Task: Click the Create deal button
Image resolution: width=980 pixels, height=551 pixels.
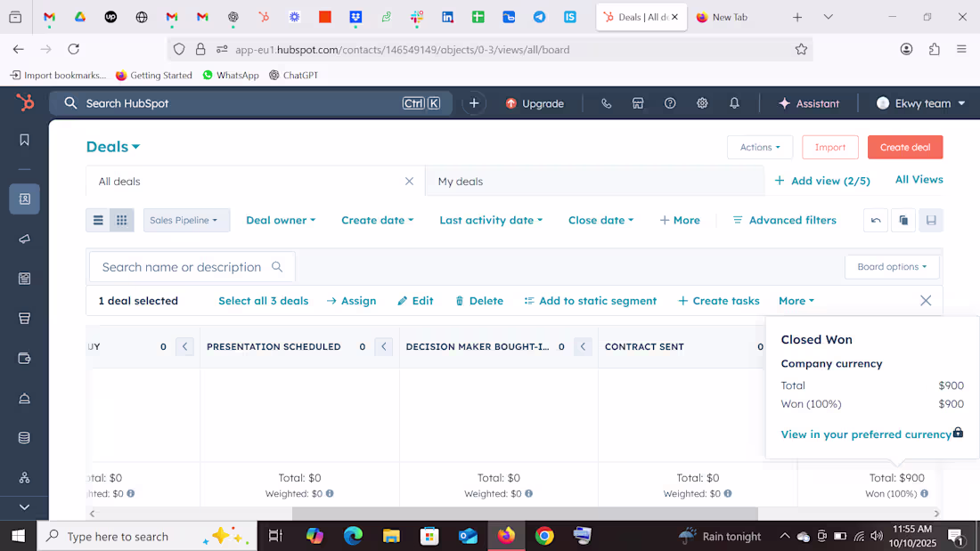Action: pos(905,148)
